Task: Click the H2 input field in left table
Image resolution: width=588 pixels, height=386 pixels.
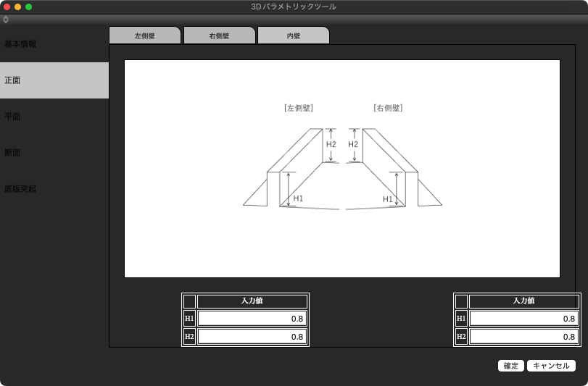Action: click(252, 337)
